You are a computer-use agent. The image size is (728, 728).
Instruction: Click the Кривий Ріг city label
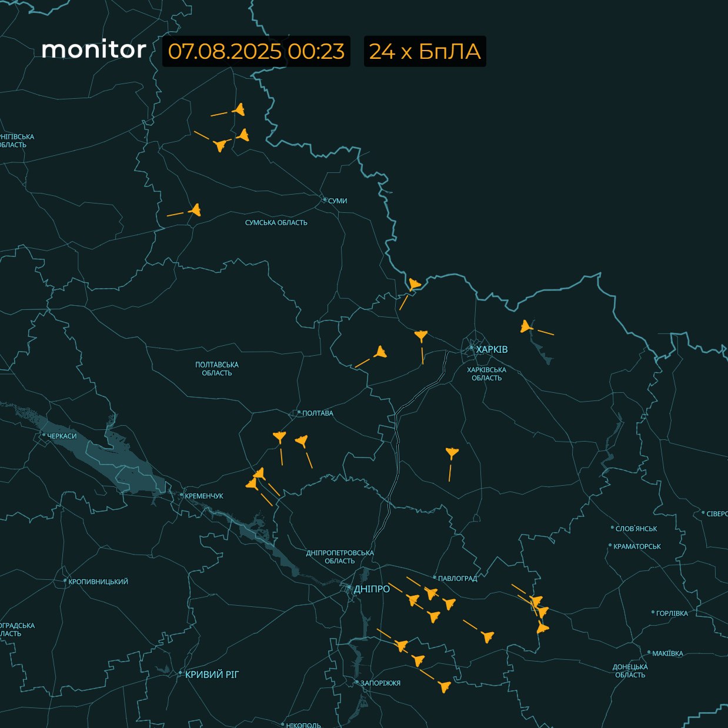tap(212, 674)
